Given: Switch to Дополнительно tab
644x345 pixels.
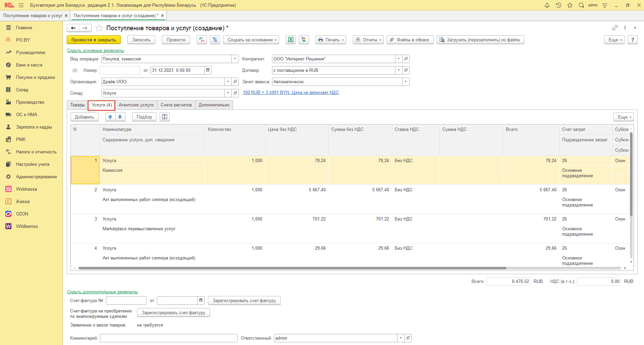Looking at the screenshot, I should pyautogui.click(x=214, y=105).
